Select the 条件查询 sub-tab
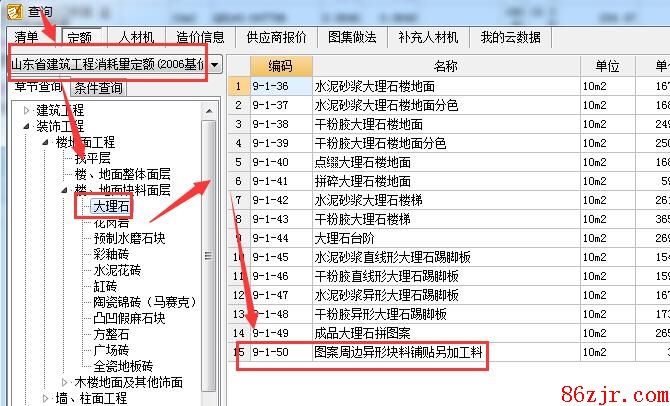The image size is (670, 406). coord(97,89)
